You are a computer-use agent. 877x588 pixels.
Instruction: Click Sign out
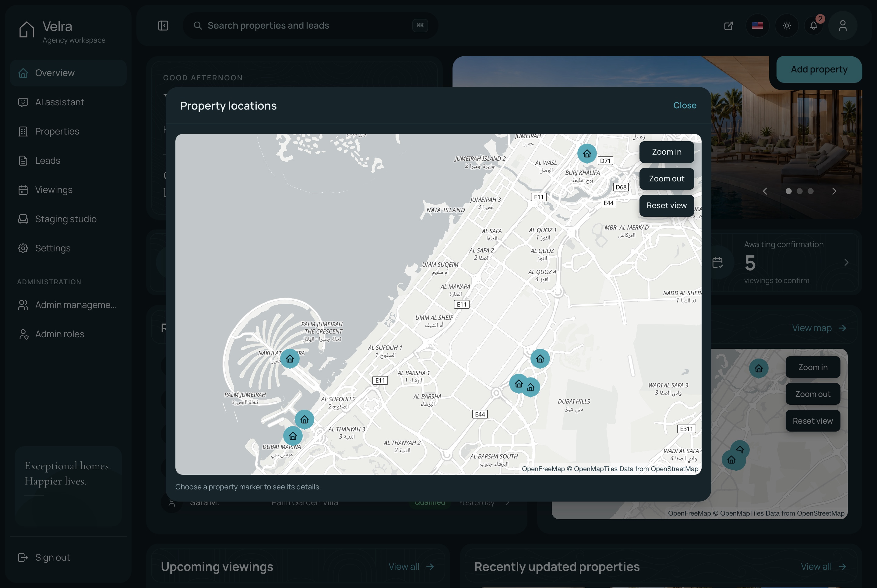point(68,558)
